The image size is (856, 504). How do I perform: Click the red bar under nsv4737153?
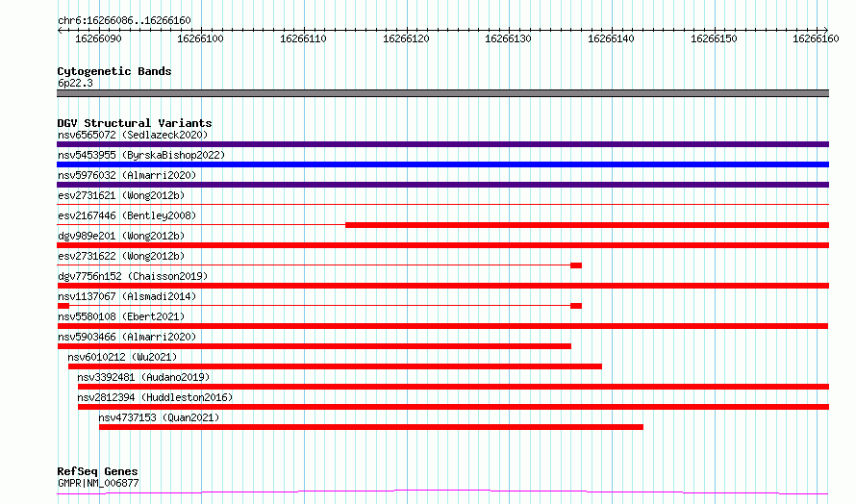point(370,427)
